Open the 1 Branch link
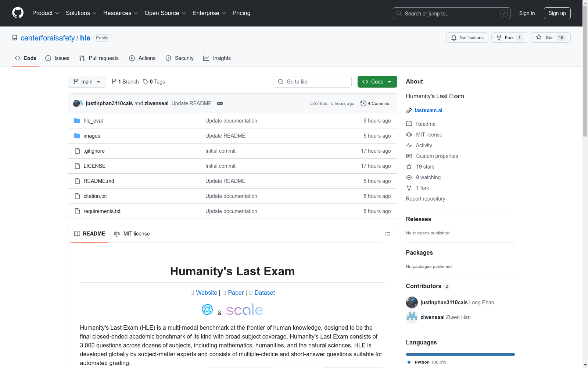Viewport: 588px width, 368px height. pyautogui.click(x=125, y=82)
